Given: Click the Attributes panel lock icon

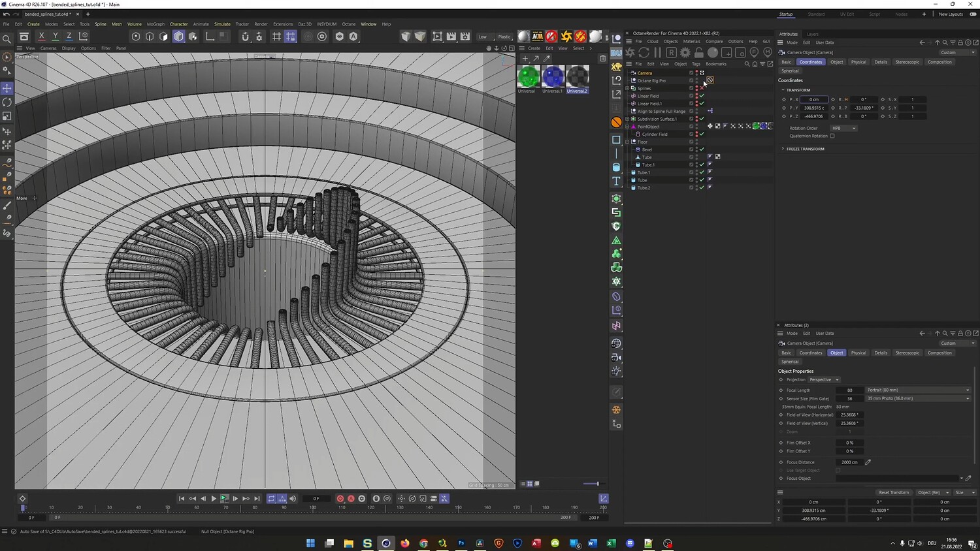Looking at the screenshot, I should [961, 42].
